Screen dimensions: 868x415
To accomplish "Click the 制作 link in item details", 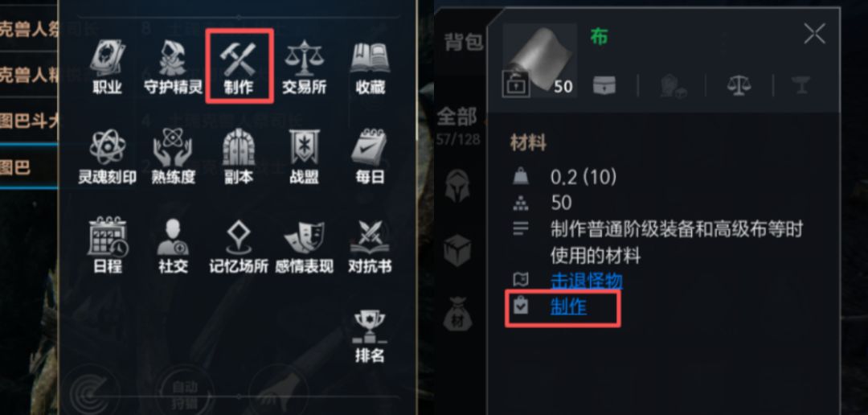I will click(568, 306).
